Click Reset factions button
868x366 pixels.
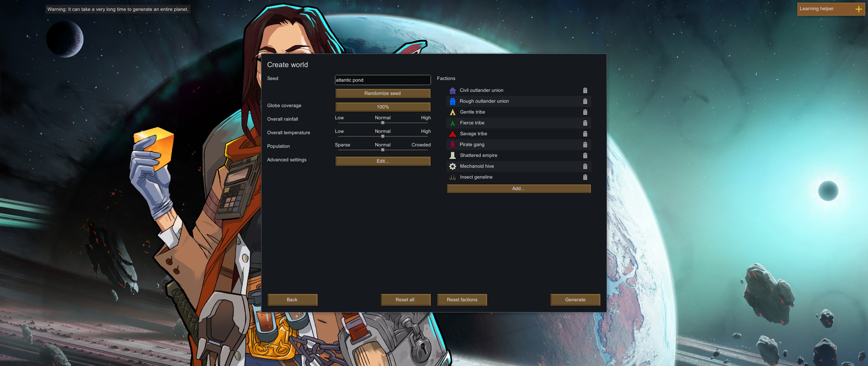tap(462, 300)
